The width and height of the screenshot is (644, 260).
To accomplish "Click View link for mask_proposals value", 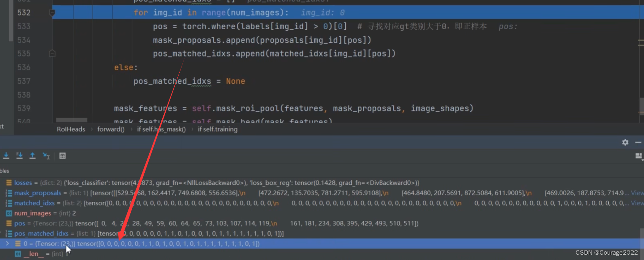I will 637,193.
